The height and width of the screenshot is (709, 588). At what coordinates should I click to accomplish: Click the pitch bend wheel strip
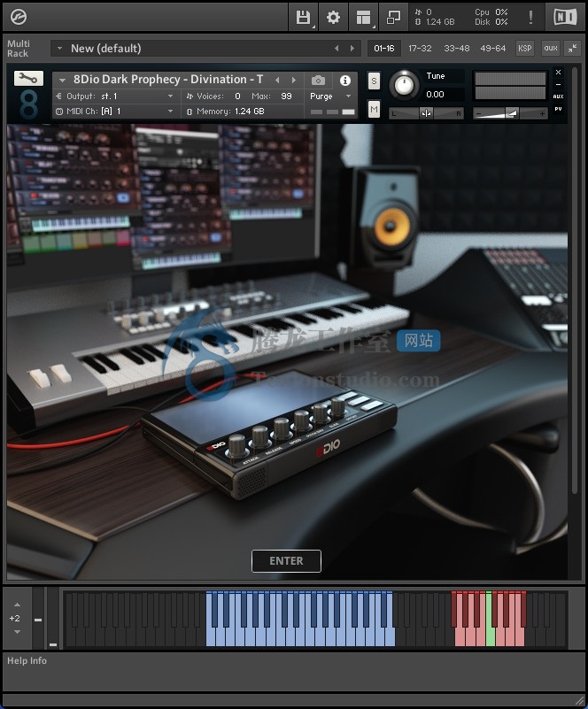[38, 618]
